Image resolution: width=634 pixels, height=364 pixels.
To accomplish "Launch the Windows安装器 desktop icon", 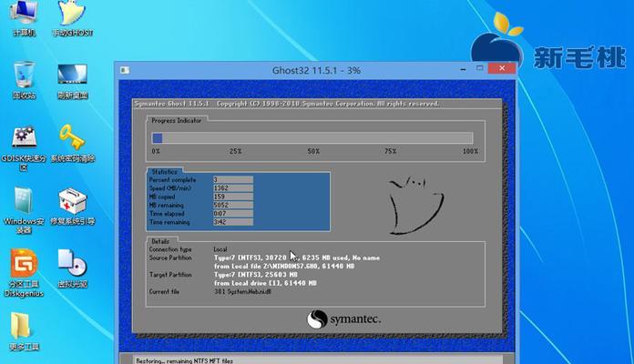I will coord(24,210).
